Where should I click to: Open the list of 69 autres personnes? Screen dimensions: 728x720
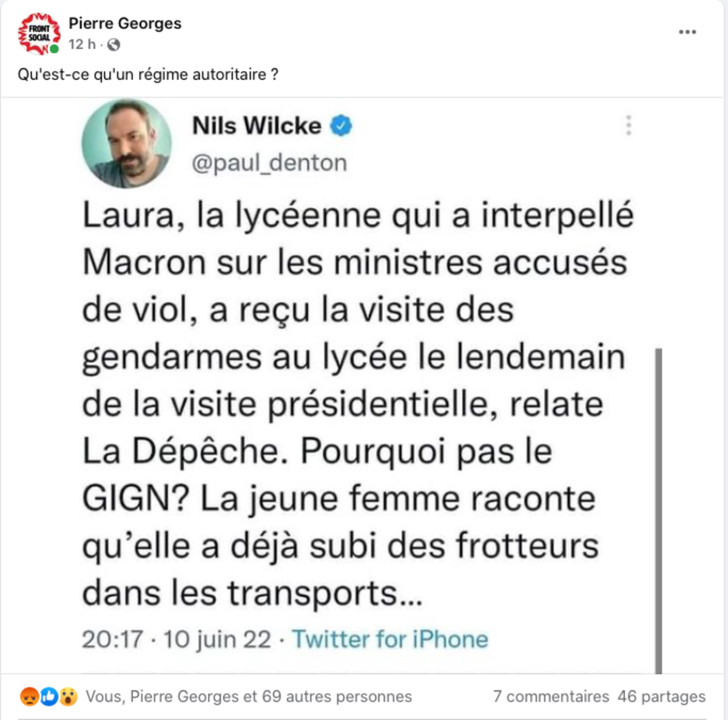337,696
